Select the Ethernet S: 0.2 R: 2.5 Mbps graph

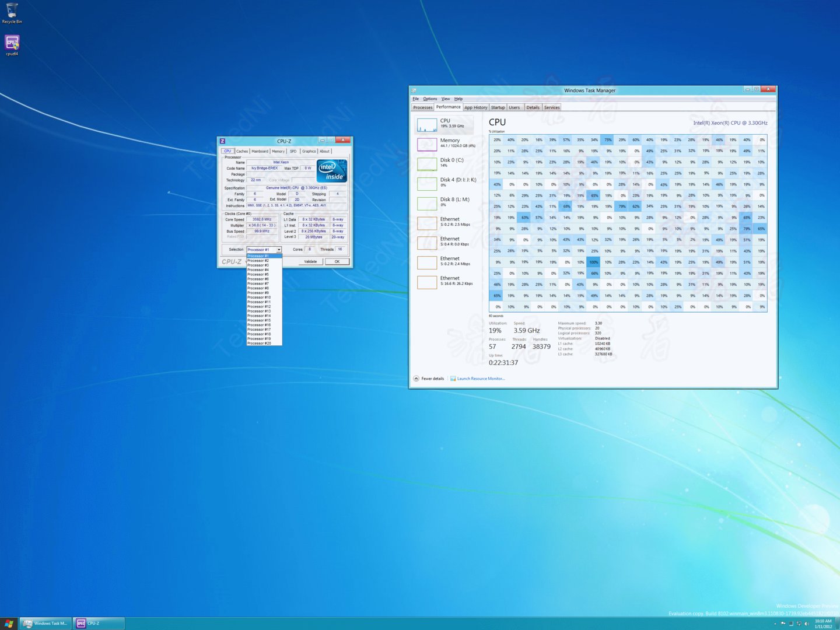click(x=426, y=222)
